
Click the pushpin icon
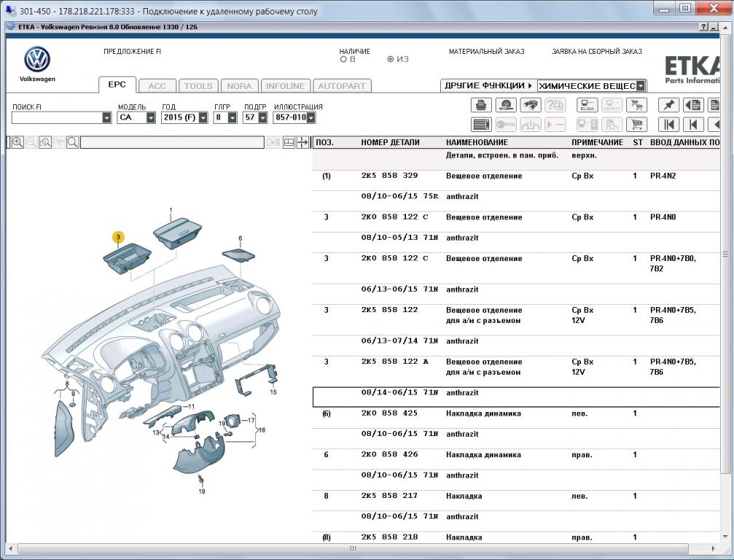click(668, 105)
